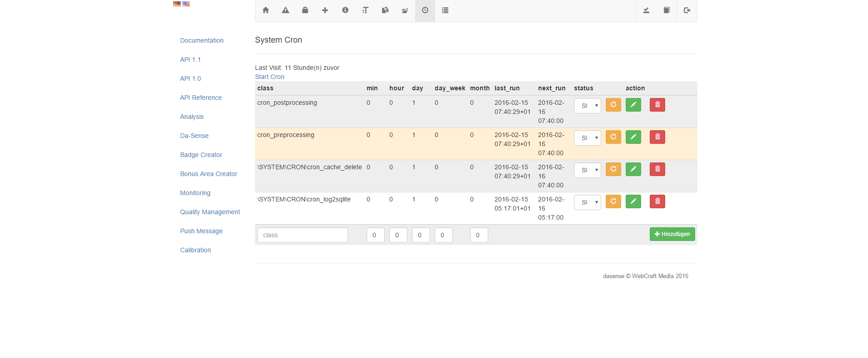
Task: Open status dropdown for cron_log2sqlite row
Action: (587, 202)
